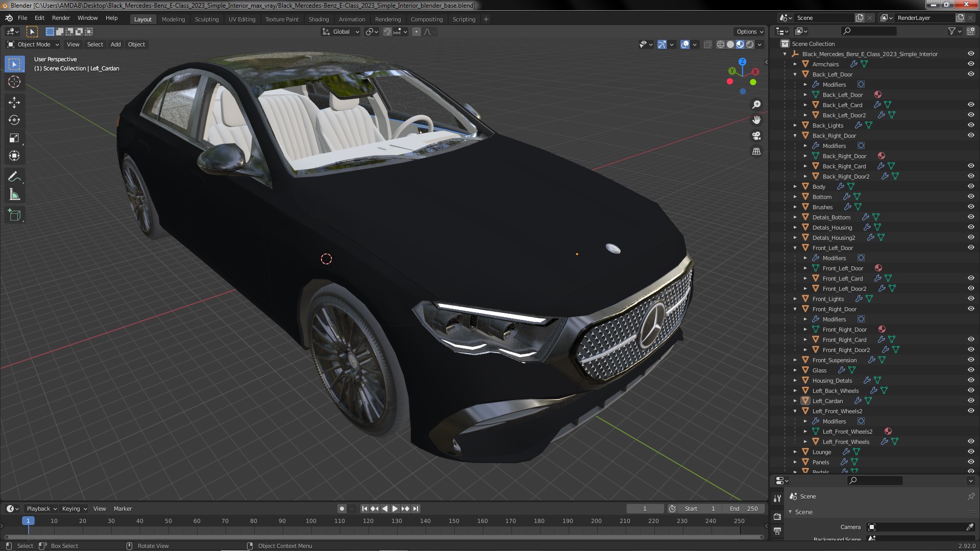980x551 pixels.
Task: Click the frame 1 playhead marker
Action: [x=28, y=521]
